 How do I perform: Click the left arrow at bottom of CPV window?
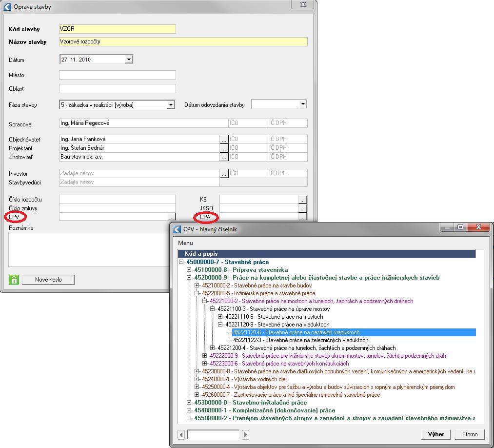pos(181,434)
